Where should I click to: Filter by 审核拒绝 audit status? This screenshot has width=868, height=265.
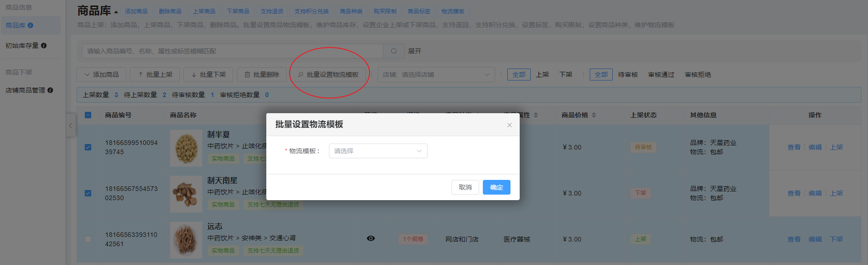pyautogui.click(x=698, y=75)
